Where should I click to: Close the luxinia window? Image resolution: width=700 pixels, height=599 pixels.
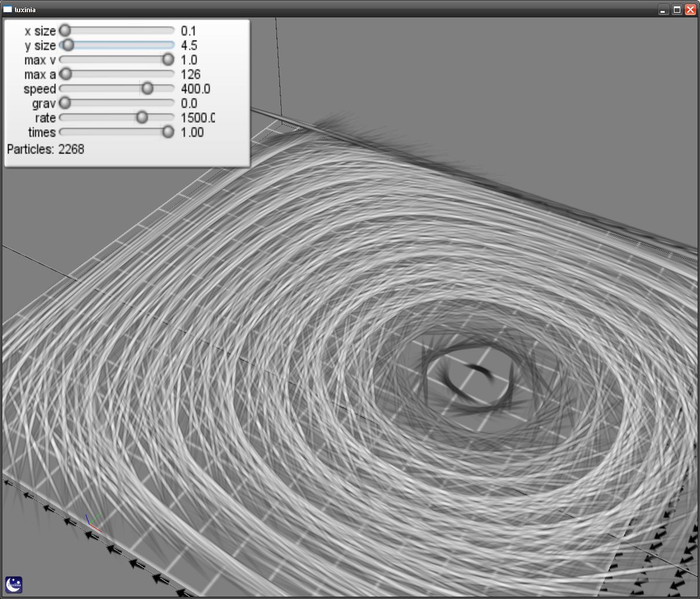point(690,10)
